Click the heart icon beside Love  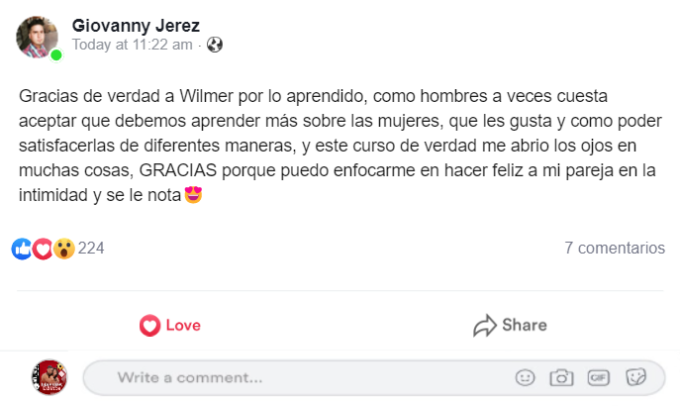pos(150,325)
